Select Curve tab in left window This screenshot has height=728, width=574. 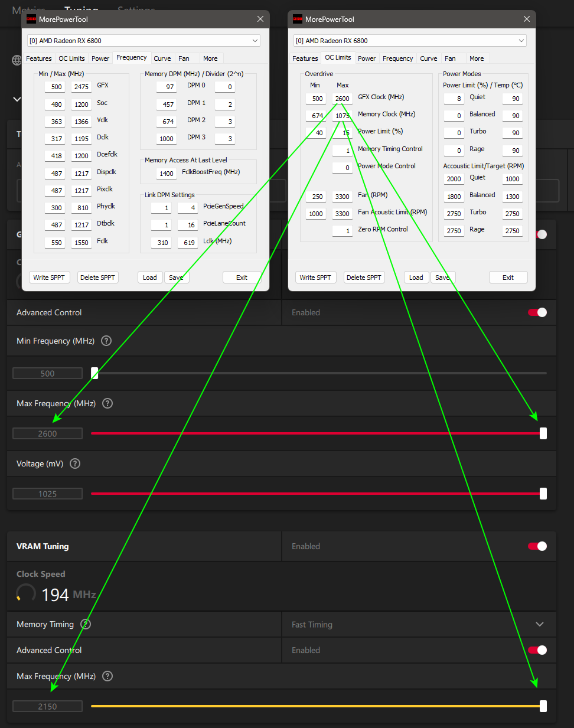click(162, 58)
